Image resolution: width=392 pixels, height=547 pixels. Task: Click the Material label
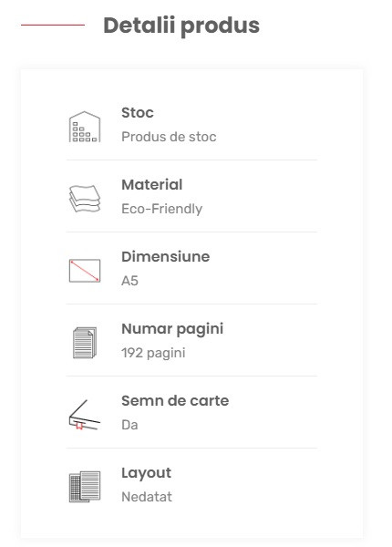click(x=151, y=184)
